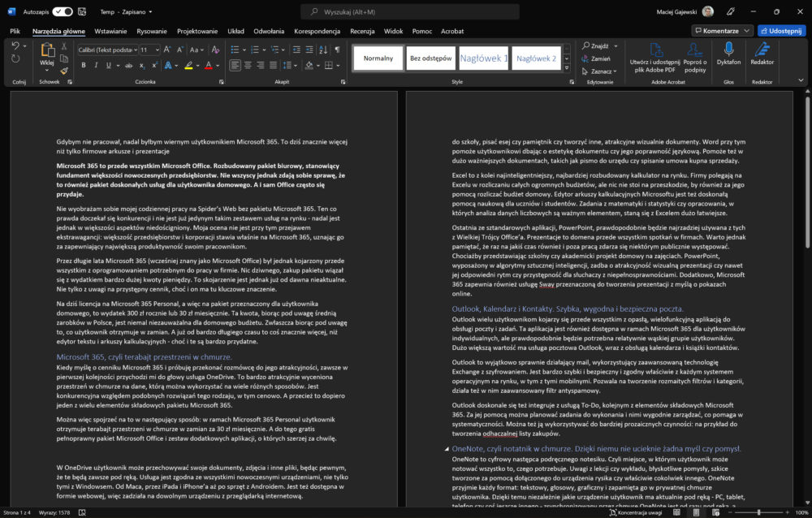Switch to the Acrobat tab

pyautogui.click(x=452, y=31)
